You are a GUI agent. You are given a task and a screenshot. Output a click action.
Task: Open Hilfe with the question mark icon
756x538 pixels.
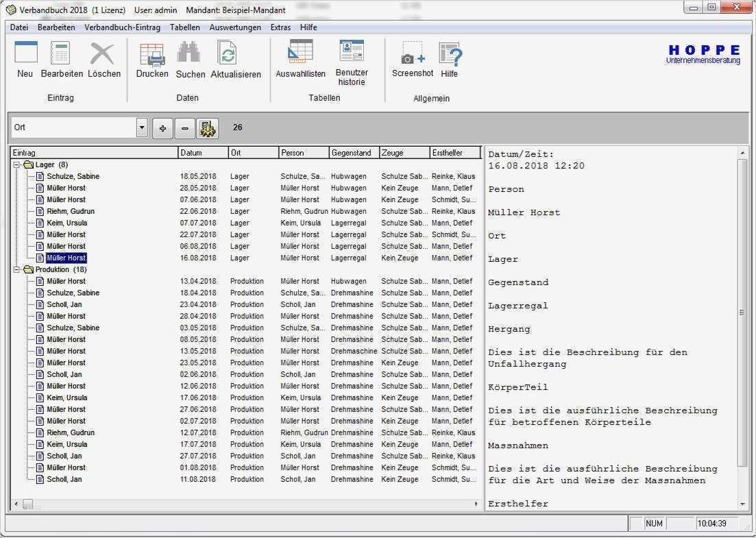450,53
